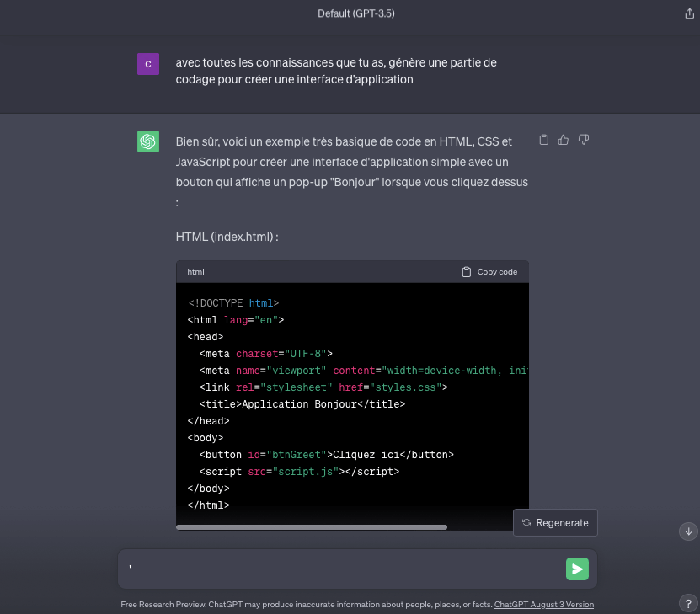Click the meta name="viewport" code line

pyautogui.click(x=364, y=371)
